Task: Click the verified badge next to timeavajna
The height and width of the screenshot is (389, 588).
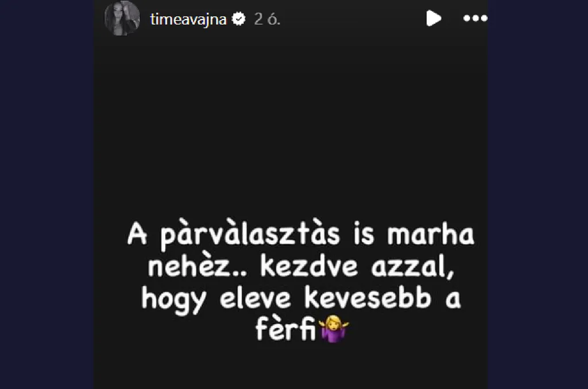Action: [x=238, y=19]
